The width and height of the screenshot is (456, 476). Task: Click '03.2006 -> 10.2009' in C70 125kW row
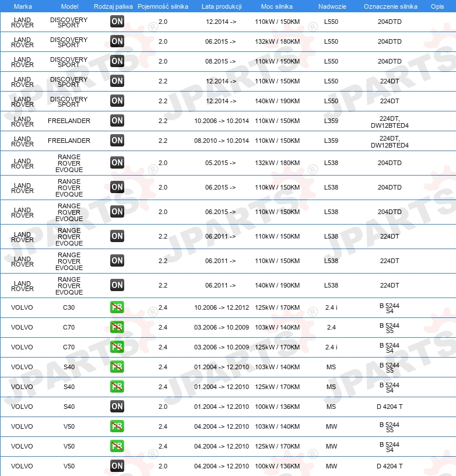pyautogui.click(x=222, y=347)
